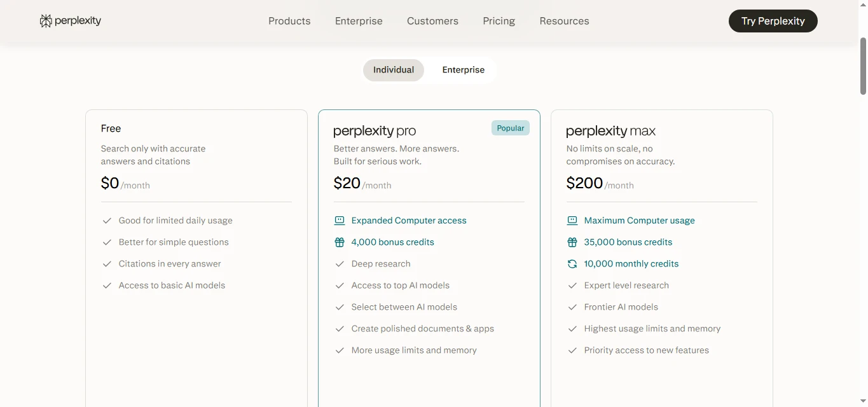The height and width of the screenshot is (407, 868).
Task: Click checkmark next to Priority access to new features
Action: click(x=572, y=350)
